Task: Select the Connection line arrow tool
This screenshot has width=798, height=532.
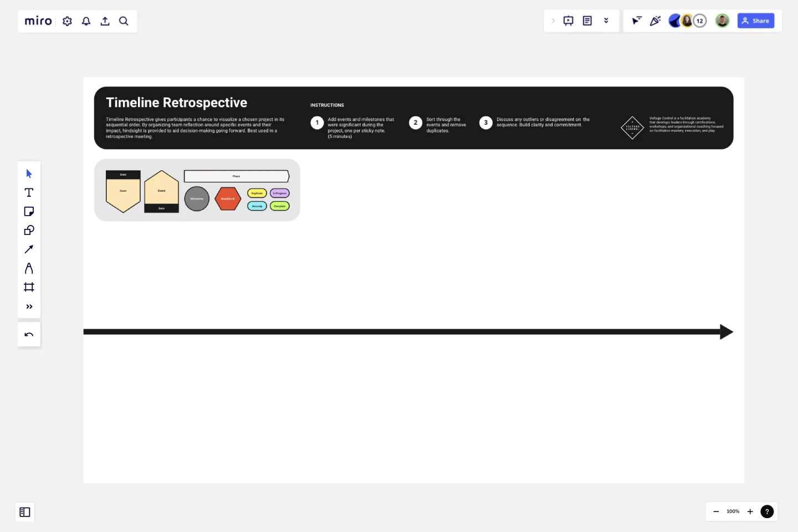Action: point(29,249)
